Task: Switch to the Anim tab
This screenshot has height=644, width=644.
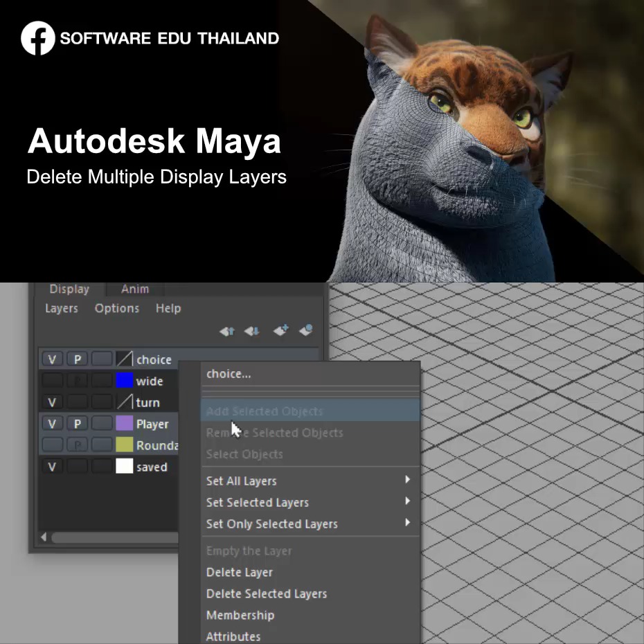Action: 135,289
